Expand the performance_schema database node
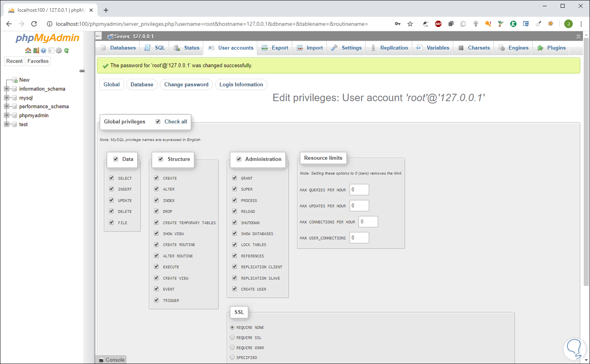590x364 pixels. click(7, 106)
